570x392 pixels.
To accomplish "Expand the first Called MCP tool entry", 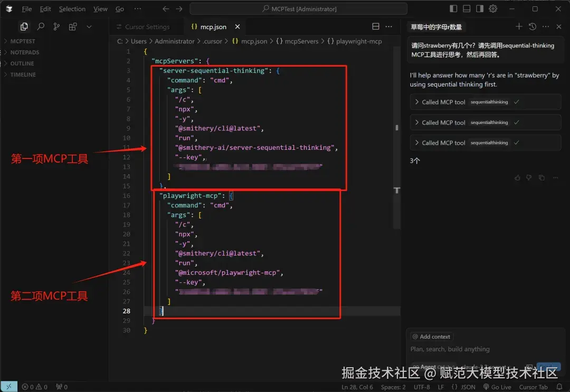I will click(x=486, y=102).
